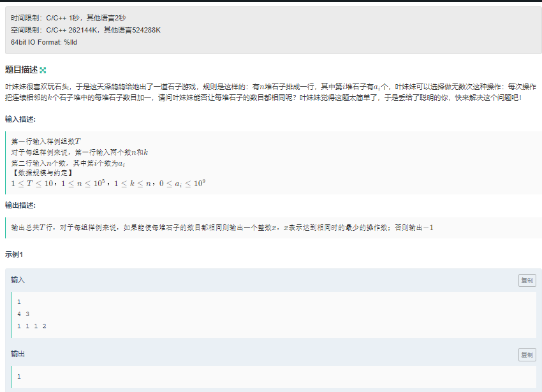Click the 复制 button next to 输出 sample

527,356
